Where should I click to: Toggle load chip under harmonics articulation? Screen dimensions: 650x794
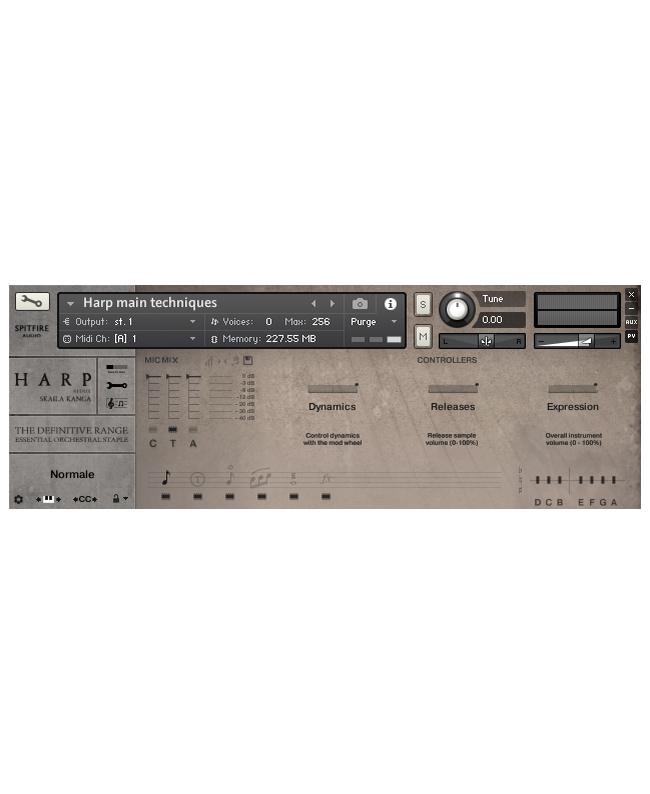click(230, 497)
